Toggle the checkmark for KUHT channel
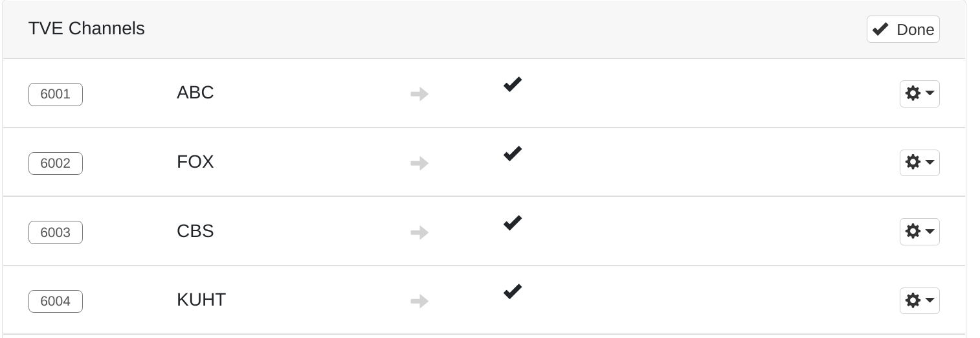 tap(512, 292)
